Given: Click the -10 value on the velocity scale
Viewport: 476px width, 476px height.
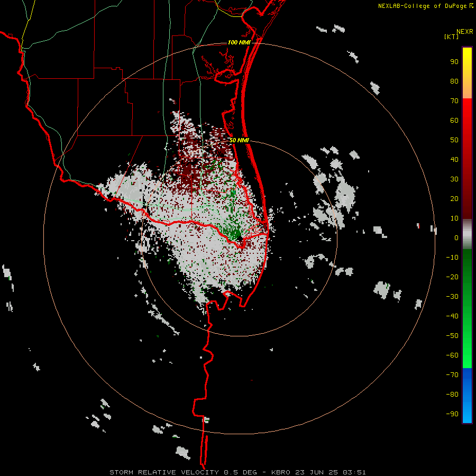Looking at the screenshot, I should click(452, 258).
